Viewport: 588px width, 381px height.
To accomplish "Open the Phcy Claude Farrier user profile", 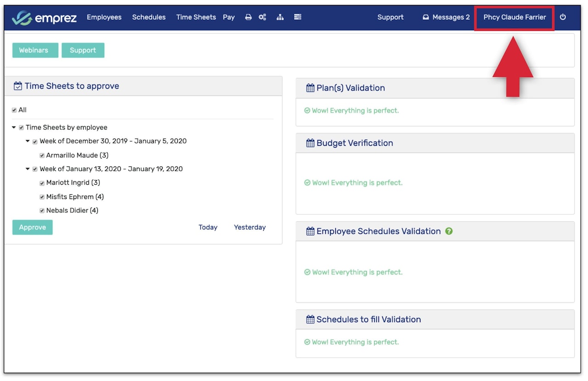I will pos(514,17).
